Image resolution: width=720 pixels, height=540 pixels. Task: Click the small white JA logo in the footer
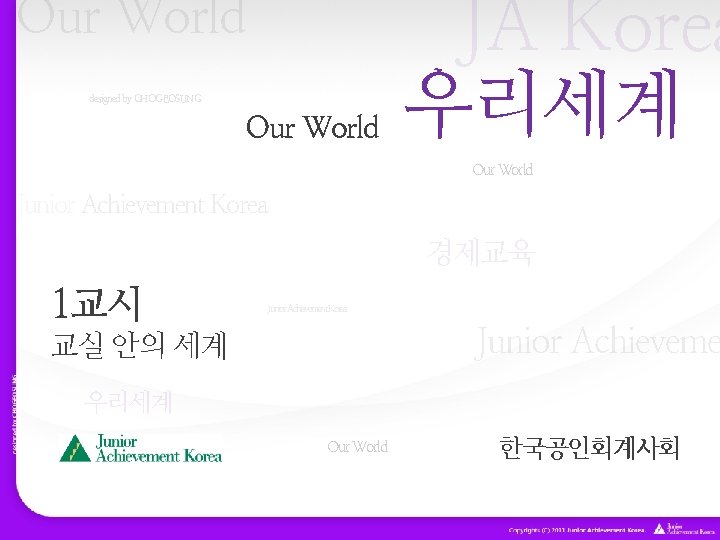[684, 529]
